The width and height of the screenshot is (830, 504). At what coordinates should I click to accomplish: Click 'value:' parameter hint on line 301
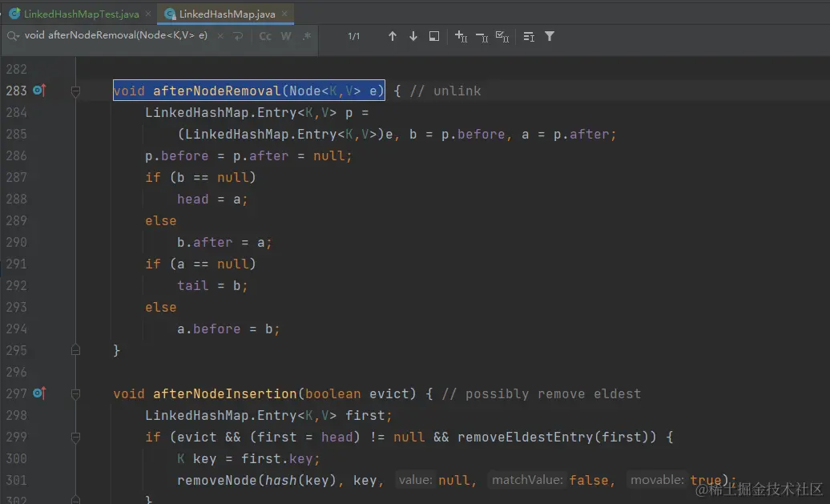pos(416,480)
